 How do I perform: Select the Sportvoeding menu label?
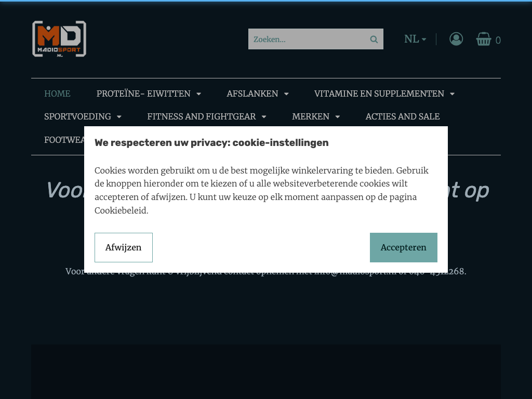[x=77, y=116]
